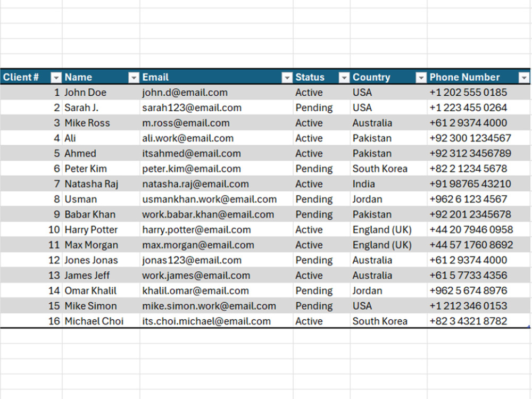Select phone number +962 5 674 8976
Screen dimensions: 532x399
[x=478, y=291]
